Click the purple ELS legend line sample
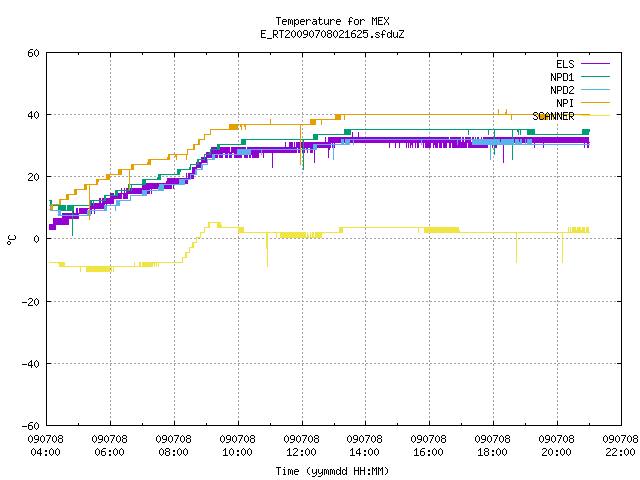 pos(595,64)
